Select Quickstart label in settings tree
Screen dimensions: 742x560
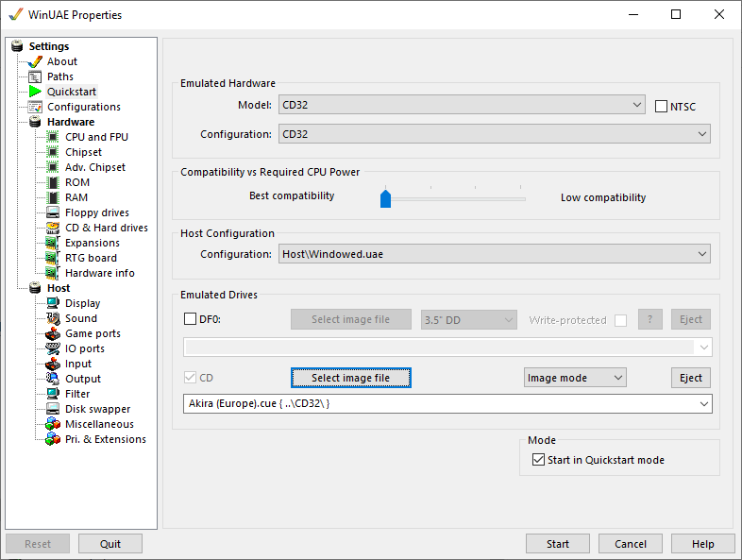[x=72, y=92]
